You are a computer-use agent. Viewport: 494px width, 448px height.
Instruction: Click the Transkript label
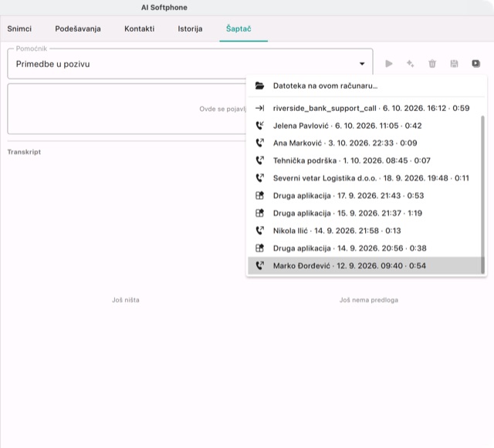click(24, 152)
